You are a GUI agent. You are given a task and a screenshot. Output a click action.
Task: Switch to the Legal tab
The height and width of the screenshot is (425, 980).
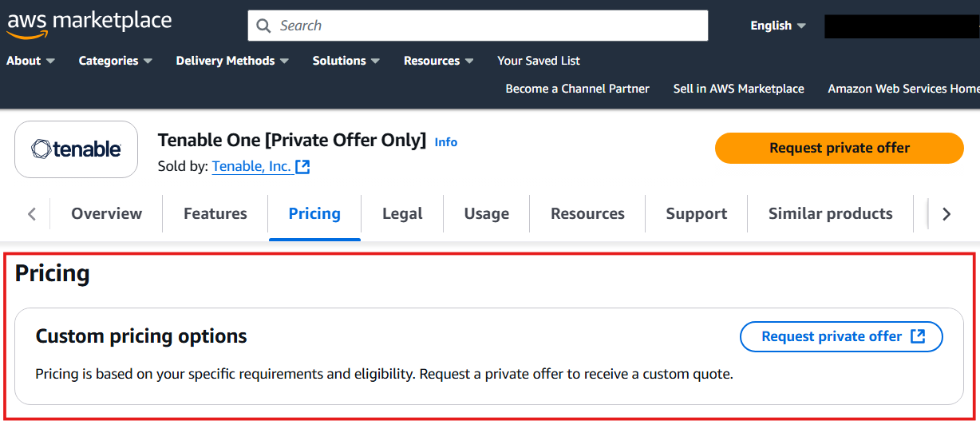(x=402, y=213)
